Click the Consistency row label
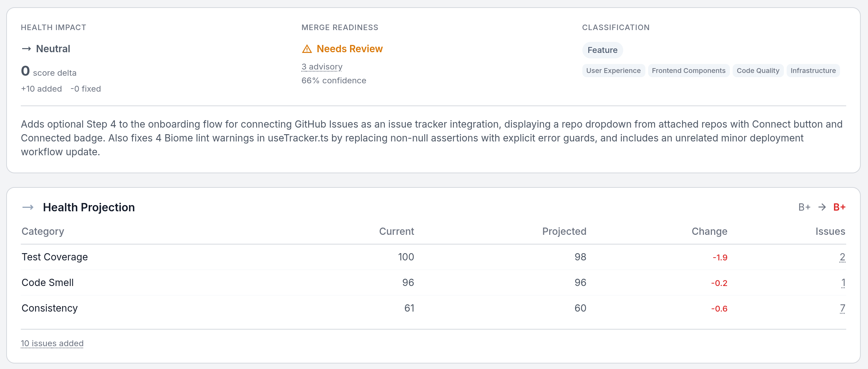Viewport: 868px width, 369px height. 50,308
